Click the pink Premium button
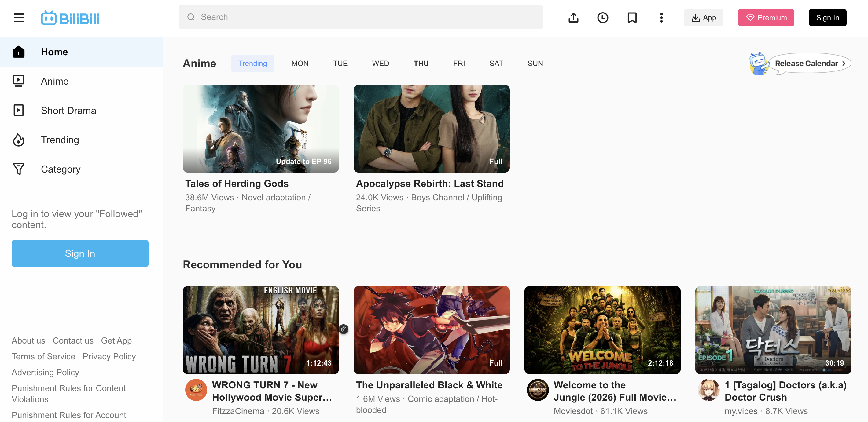Image resolution: width=868 pixels, height=422 pixels. [766, 17]
